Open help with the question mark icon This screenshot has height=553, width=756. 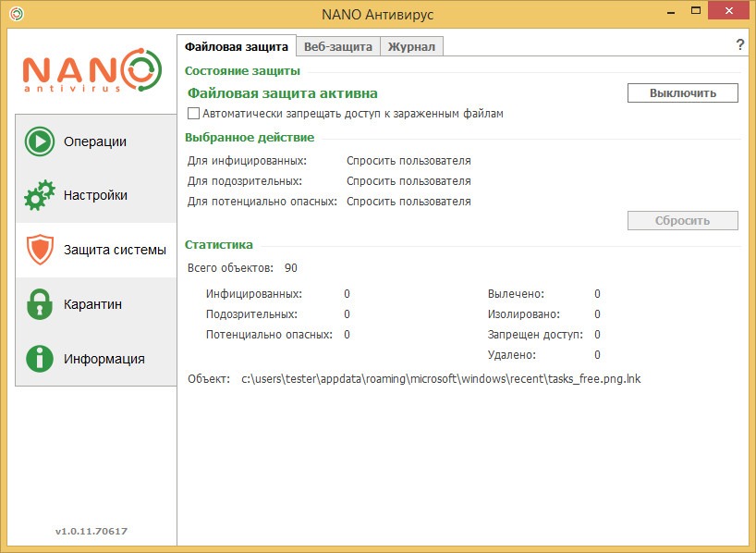(740, 45)
